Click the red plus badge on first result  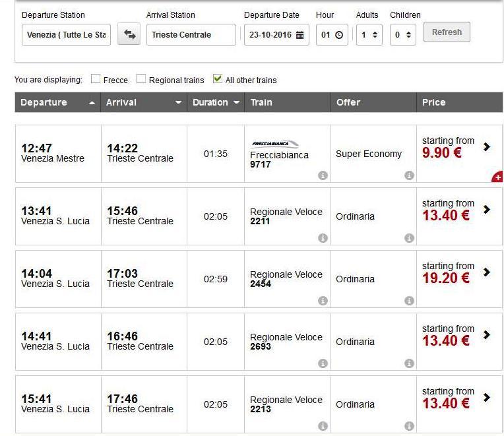[x=497, y=177]
